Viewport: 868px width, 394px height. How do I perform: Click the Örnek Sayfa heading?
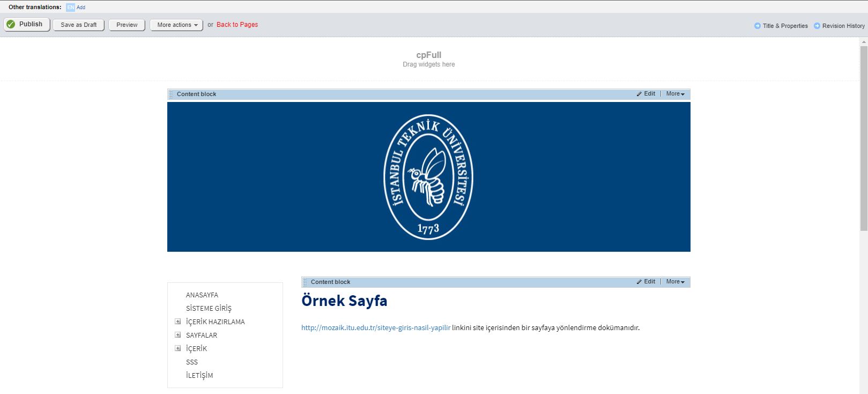[344, 301]
